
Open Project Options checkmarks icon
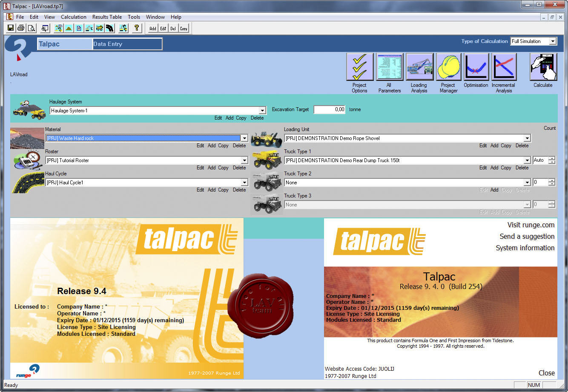point(360,67)
